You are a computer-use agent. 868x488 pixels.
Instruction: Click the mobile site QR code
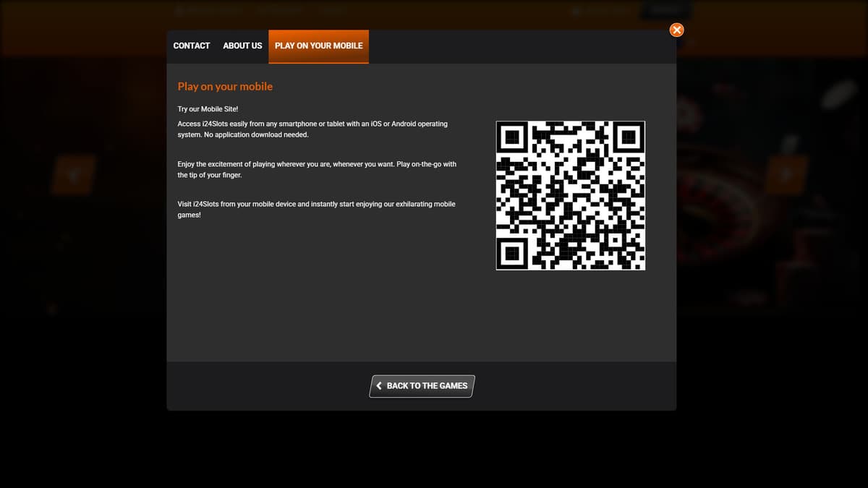tap(571, 195)
